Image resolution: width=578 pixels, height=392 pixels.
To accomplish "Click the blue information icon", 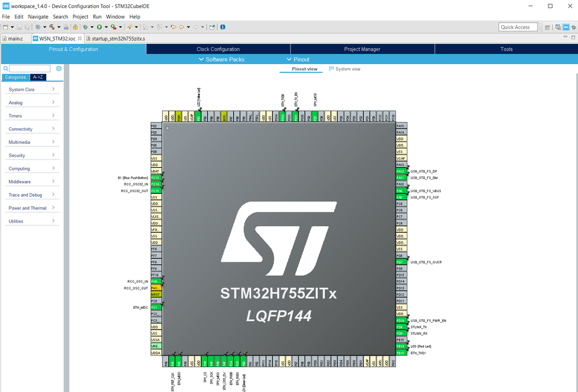I will coord(223,27).
